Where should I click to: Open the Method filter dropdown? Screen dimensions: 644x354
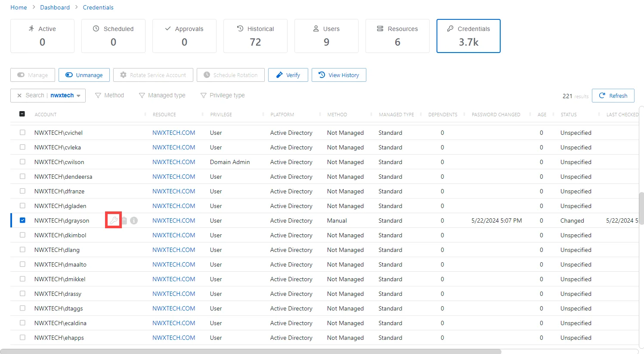pos(109,95)
